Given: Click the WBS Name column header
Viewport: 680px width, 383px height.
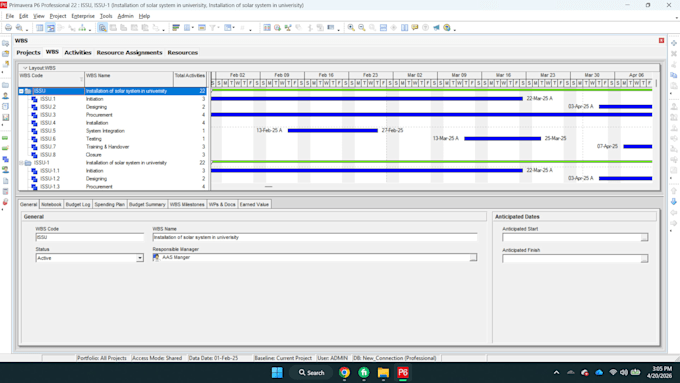Looking at the screenshot, I should (129, 79).
